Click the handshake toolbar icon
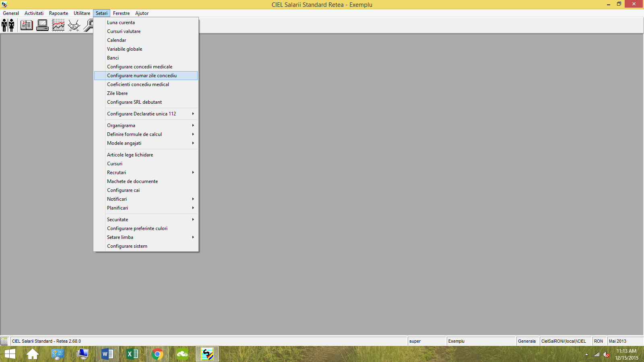Image resolution: width=644 pixels, height=362 pixels. point(74,25)
